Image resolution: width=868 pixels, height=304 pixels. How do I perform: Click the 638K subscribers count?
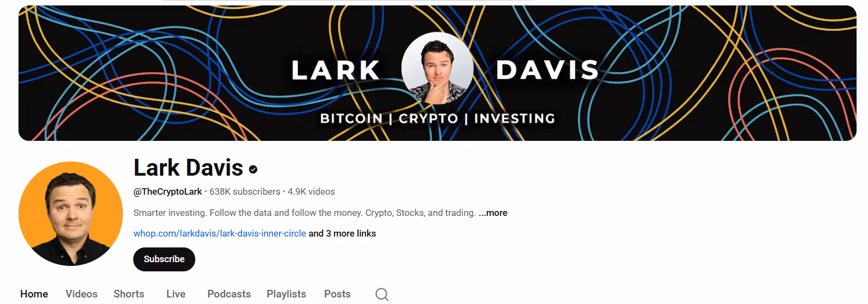coord(245,191)
